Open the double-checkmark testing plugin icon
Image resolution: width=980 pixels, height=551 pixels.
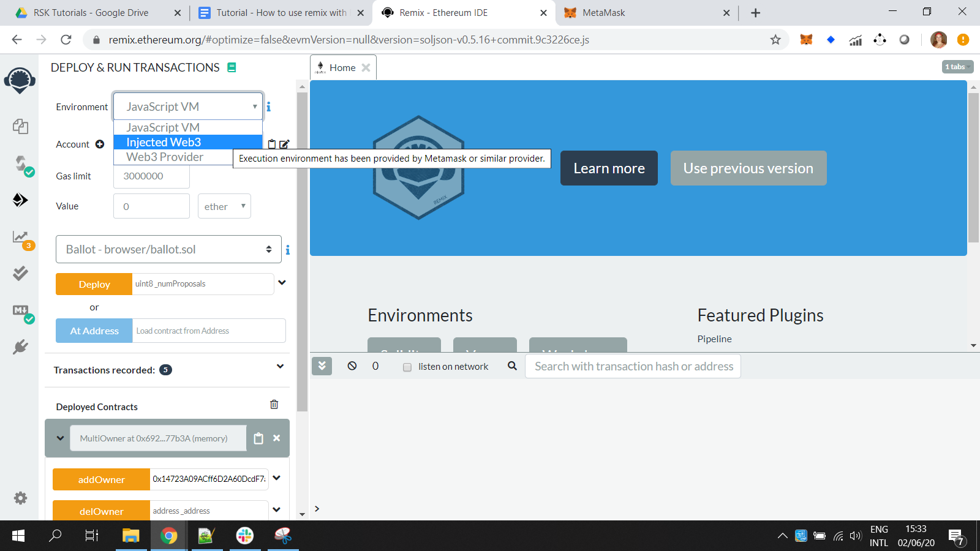coord(20,273)
